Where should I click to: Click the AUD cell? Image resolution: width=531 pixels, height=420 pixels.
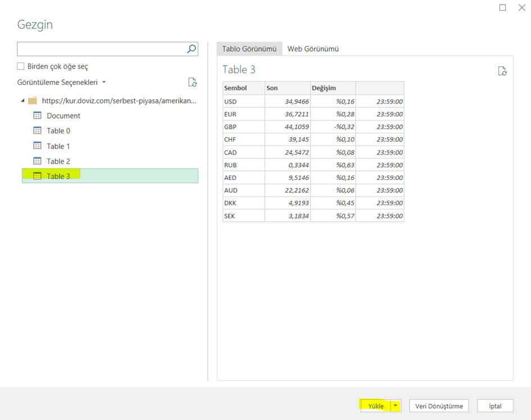pyautogui.click(x=244, y=191)
